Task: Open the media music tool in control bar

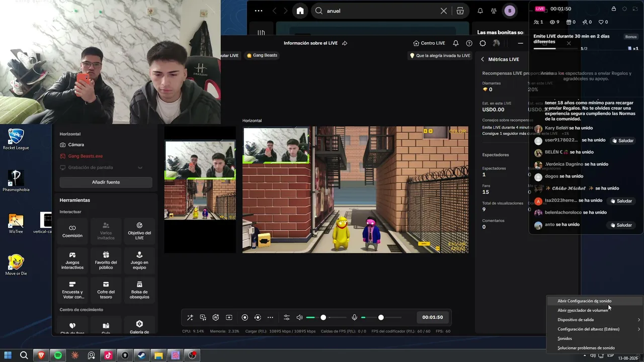Action: (x=203, y=317)
